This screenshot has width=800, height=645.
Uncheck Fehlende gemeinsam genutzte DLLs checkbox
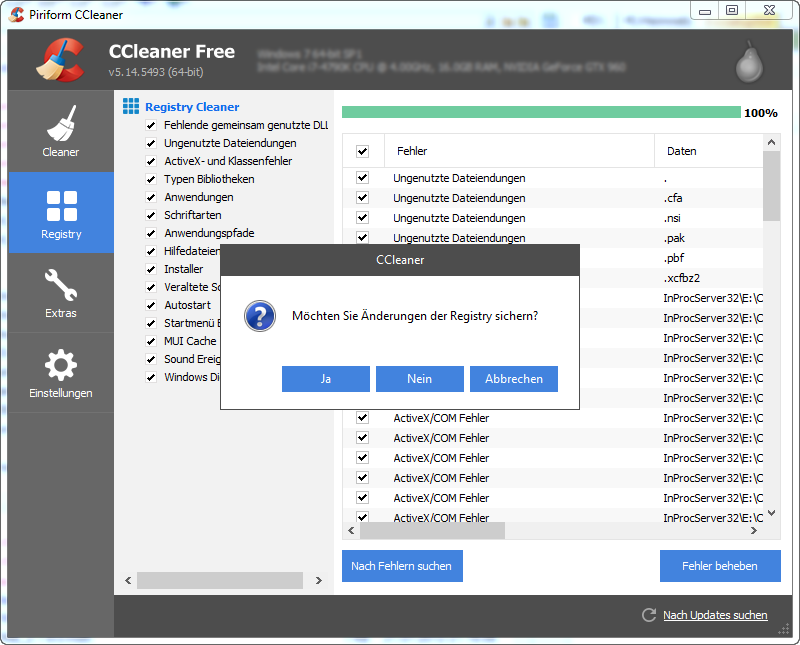[x=151, y=125]
